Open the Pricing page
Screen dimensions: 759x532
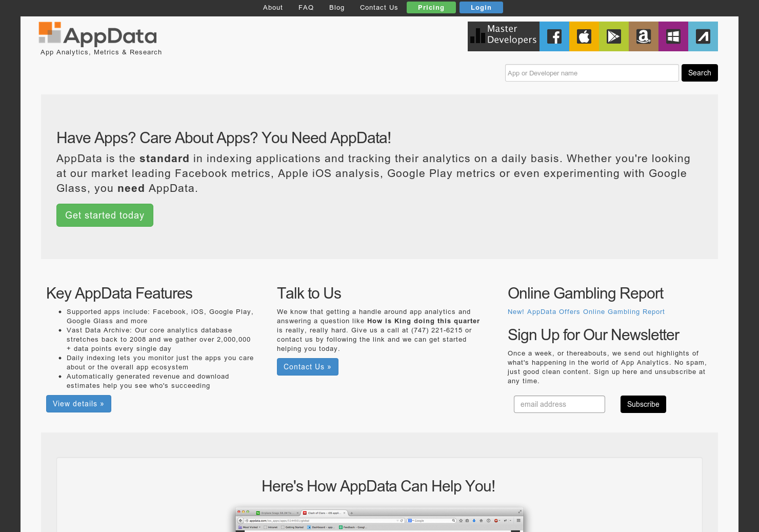tap(431, 7)
